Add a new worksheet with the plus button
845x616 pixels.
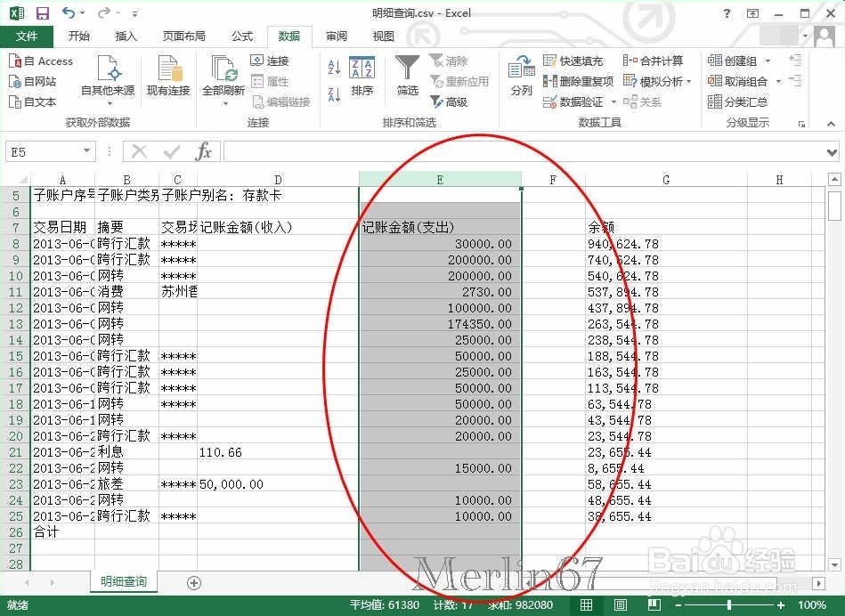(193, 582)
